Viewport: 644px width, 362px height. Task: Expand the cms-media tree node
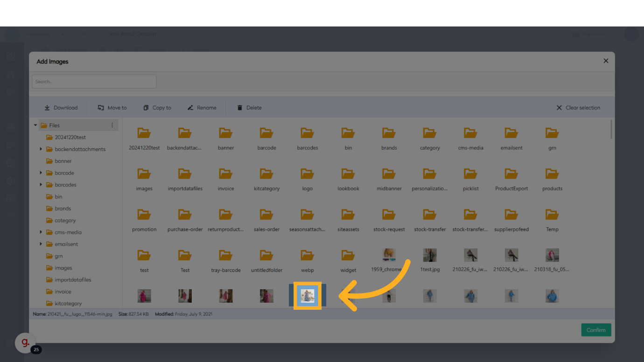point(41,232)
